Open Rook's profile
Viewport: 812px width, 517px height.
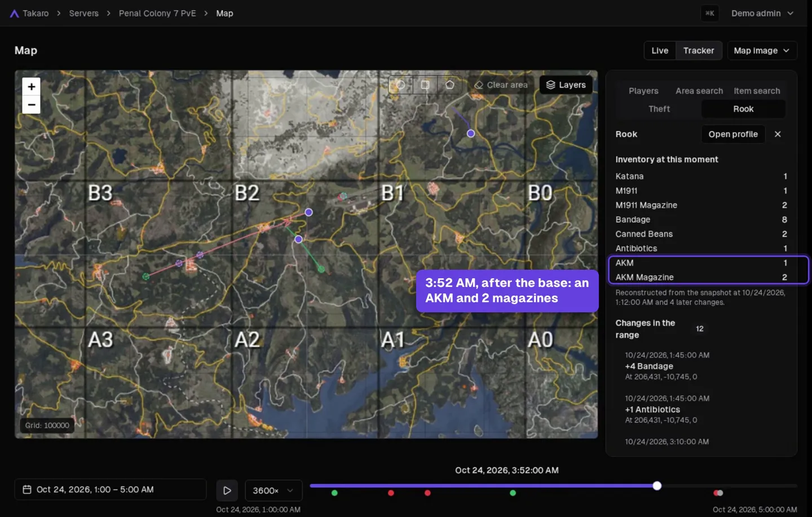(733, 134)
